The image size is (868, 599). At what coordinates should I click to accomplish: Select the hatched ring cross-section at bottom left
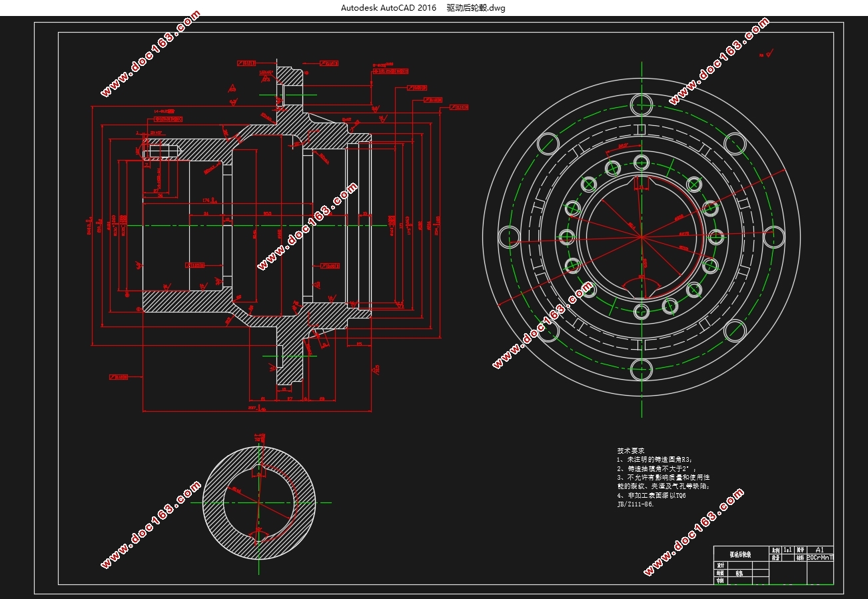click(x=259, y=503)
